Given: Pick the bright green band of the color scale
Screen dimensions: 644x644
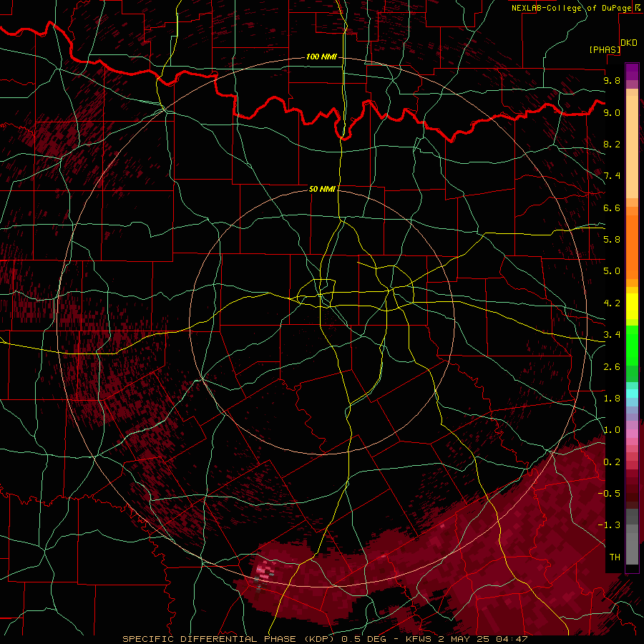Looking at the screenshot, I should [632, 346].
